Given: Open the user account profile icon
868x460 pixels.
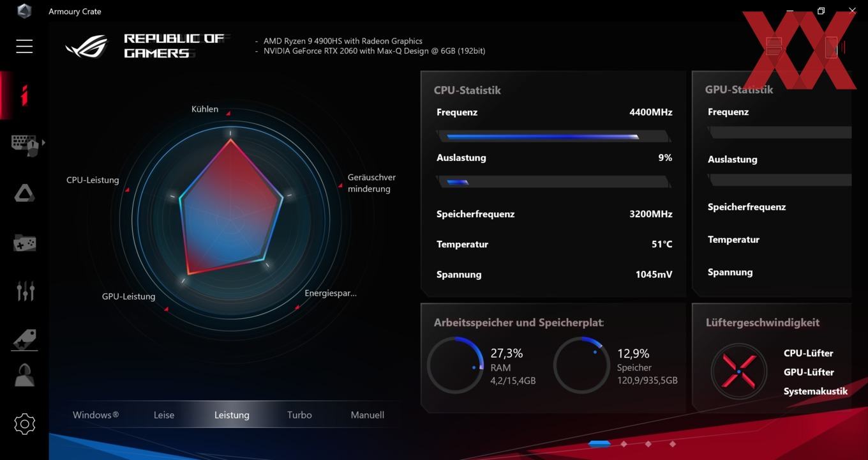Looking at the screenshot, I should point(24,375).
